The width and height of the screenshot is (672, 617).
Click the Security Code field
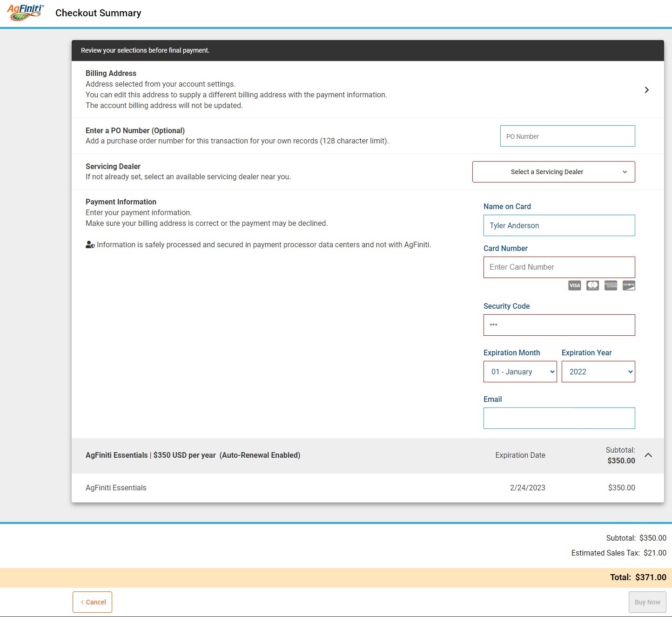[x=559, y=325]
